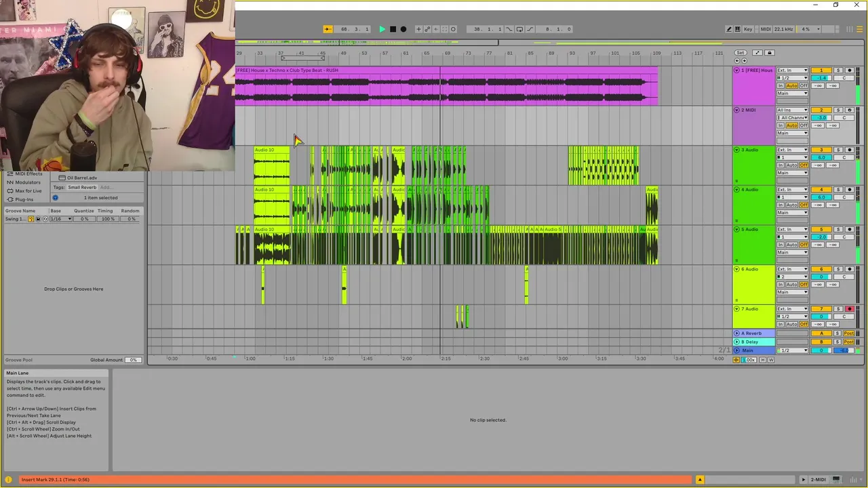Click the tempo position field 68. 3. 1
The image size is (868, 488).
click(355, 29)
